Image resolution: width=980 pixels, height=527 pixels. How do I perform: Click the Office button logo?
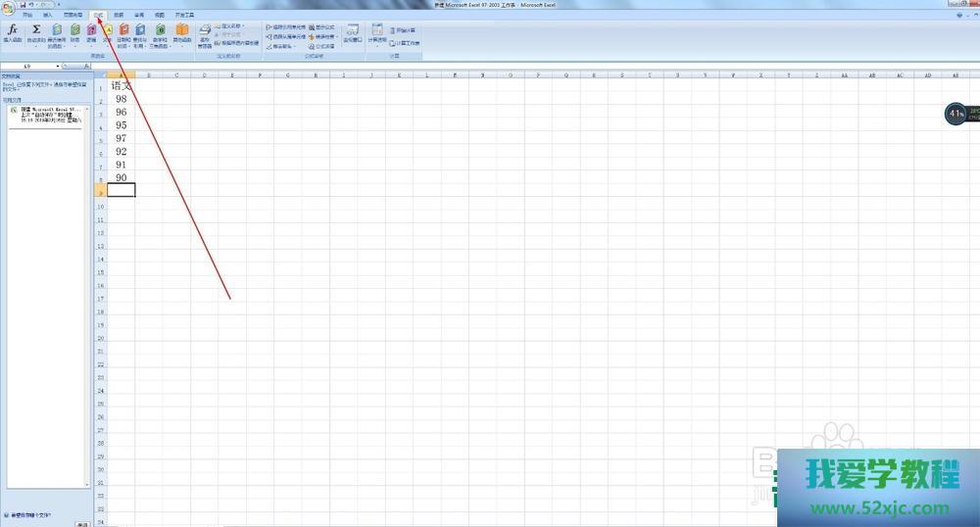8,7
